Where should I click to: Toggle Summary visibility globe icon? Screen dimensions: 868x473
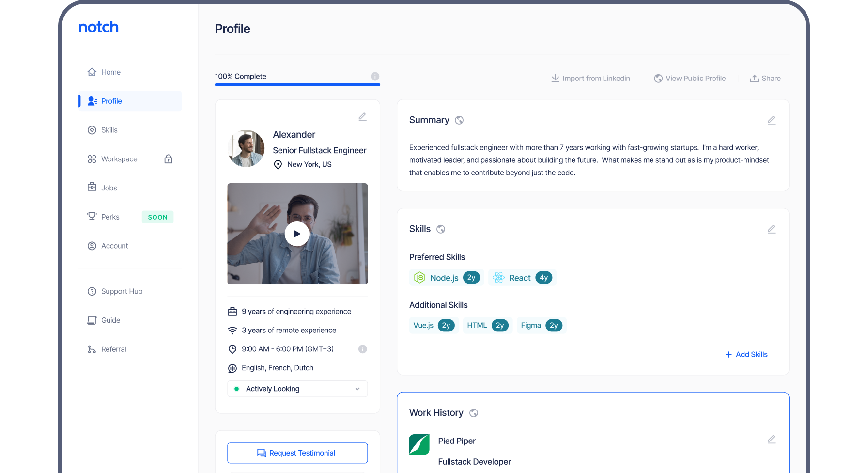pyautogui.click(x=459, y=120)
